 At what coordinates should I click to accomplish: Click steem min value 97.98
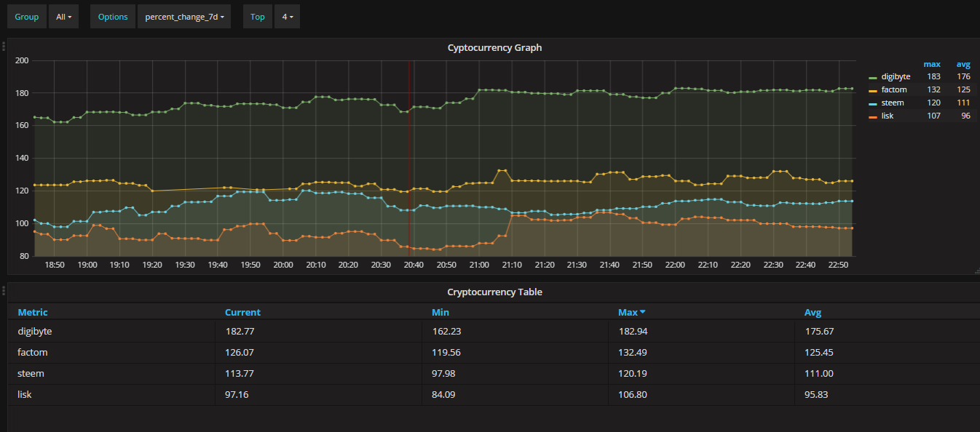pyautogui.click(x=444, y=373)
